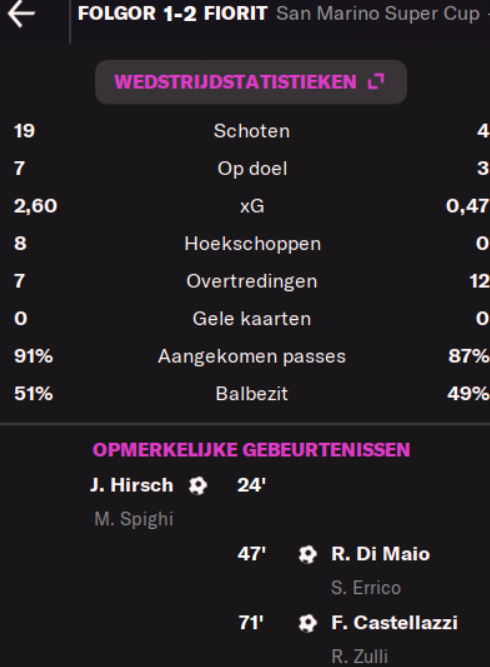Click goal ball icon beside F. Castellazzi
The image size is (490, 667).
[x=308, y=623]
